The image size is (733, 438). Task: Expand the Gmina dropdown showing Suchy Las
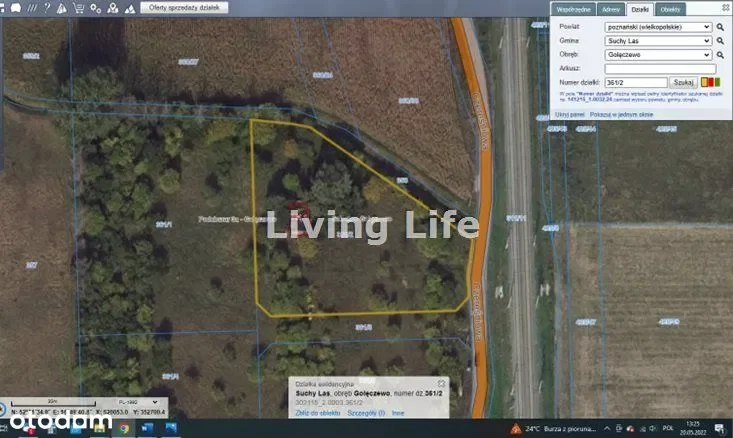pos(658,41)
